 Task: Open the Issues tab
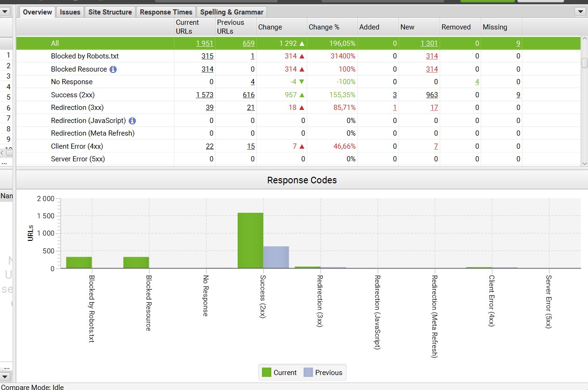[70, 12]
